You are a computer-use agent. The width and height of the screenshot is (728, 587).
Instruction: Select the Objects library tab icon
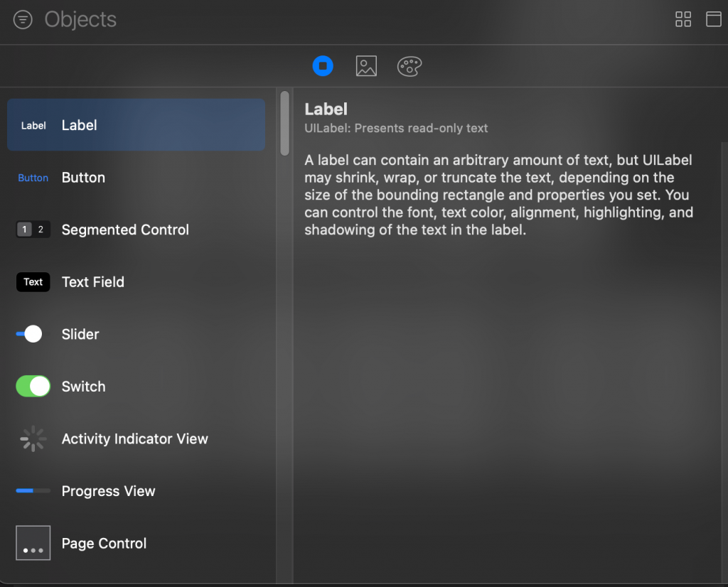(323, 66)
